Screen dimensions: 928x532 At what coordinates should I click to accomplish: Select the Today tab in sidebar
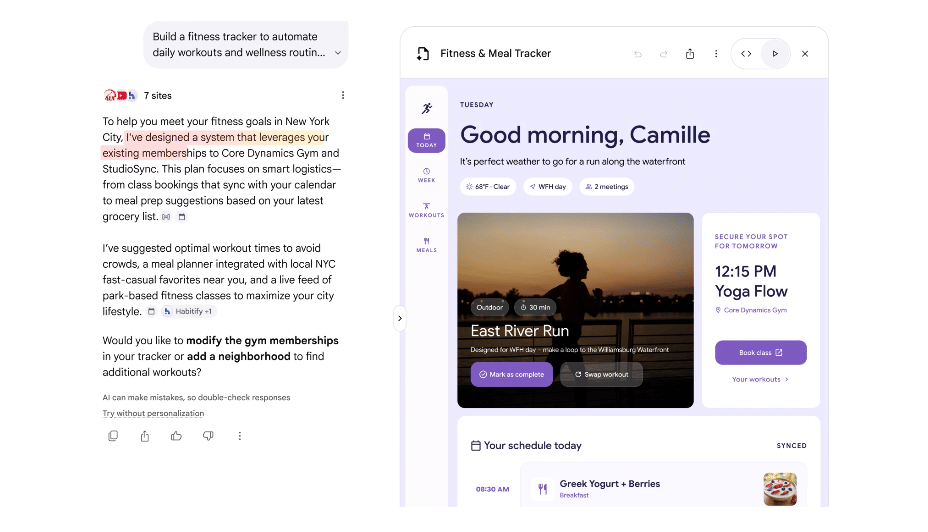click(x=426, y=140)
